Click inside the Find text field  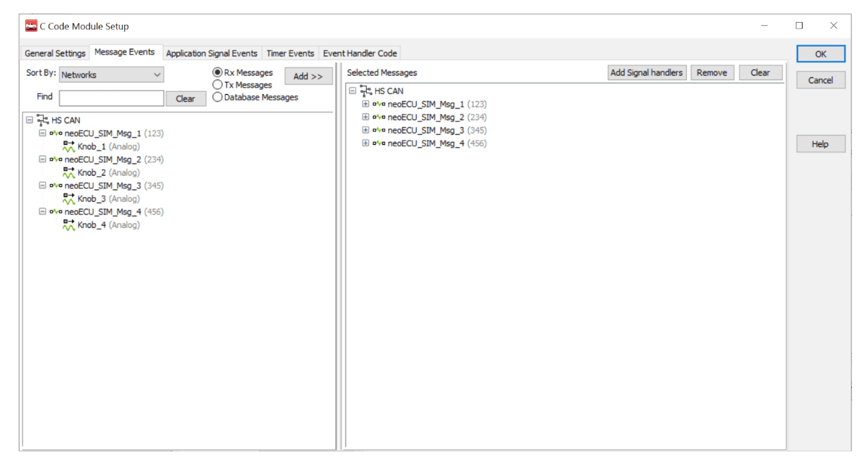click(x=111, y=98)
